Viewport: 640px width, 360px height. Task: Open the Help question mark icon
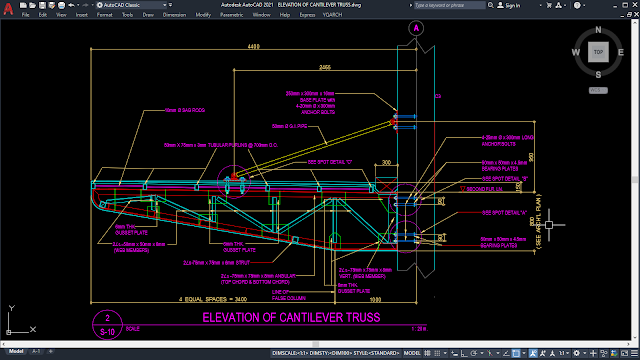(x=577, y=5)
